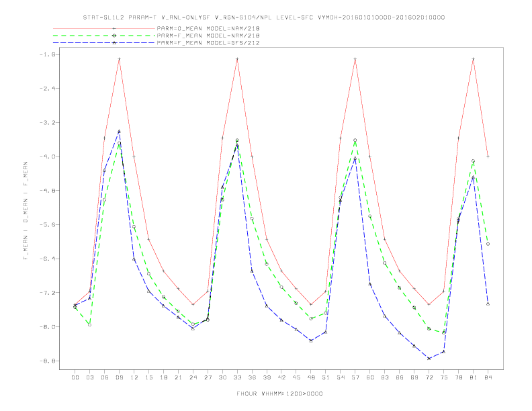532x411 pixels.
Task: Click x-axis tick label 12
Action: [134, 377]
